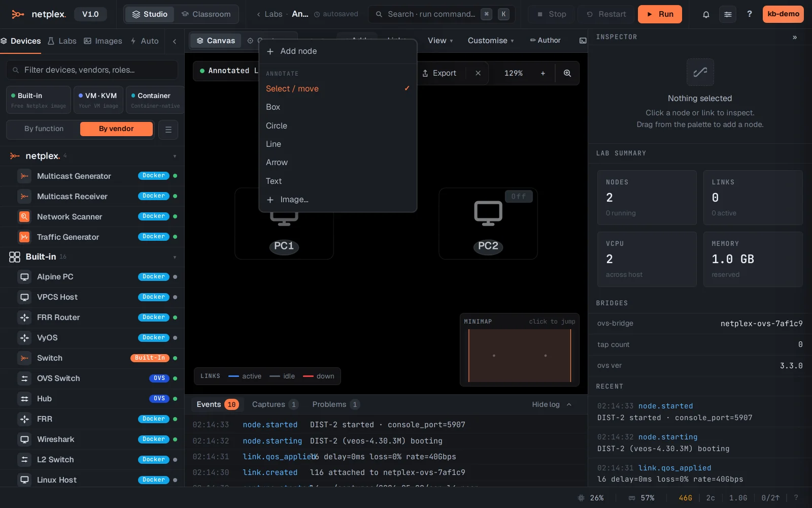Click the minimap to jump
Viewport: 812px width, 508px height.
(520, 355)
